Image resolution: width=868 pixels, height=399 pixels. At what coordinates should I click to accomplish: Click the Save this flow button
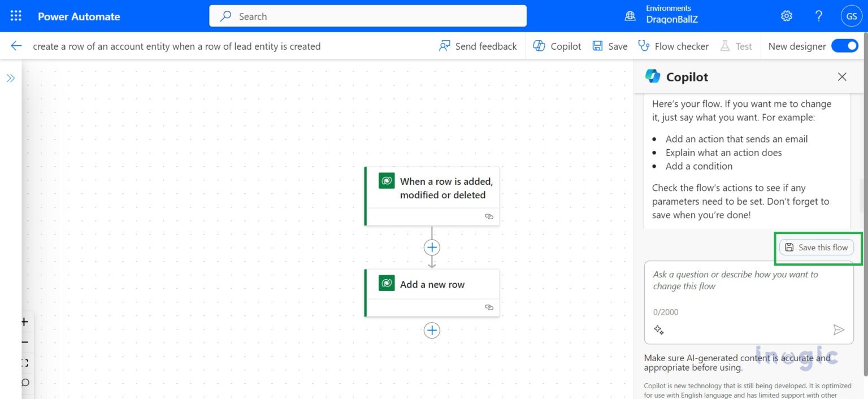click(816, 247)
